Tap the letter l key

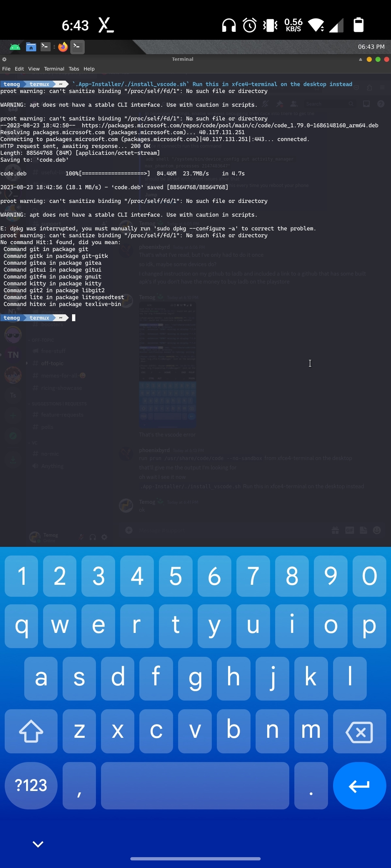[350, 678]
